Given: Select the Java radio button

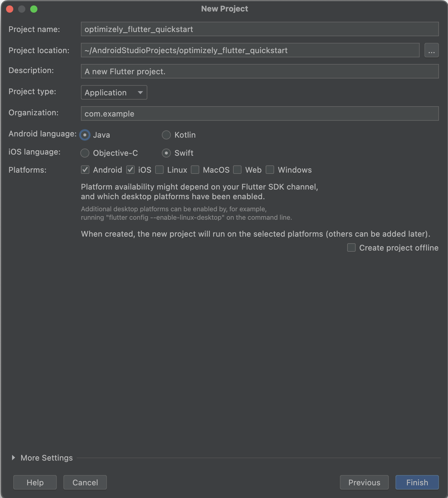Looking at the screenshot, I should [85, 135].
